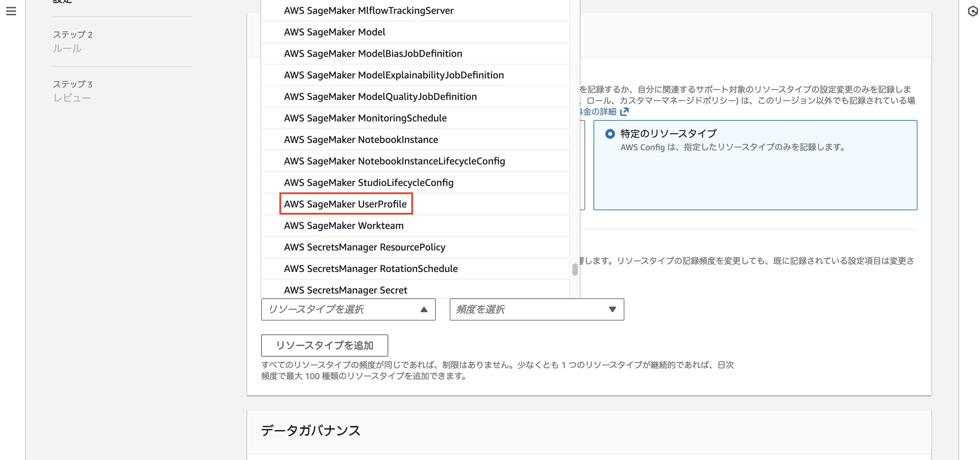Choose the AWS SecretsManager Secret option
The image size is (980, 460).
346,290
